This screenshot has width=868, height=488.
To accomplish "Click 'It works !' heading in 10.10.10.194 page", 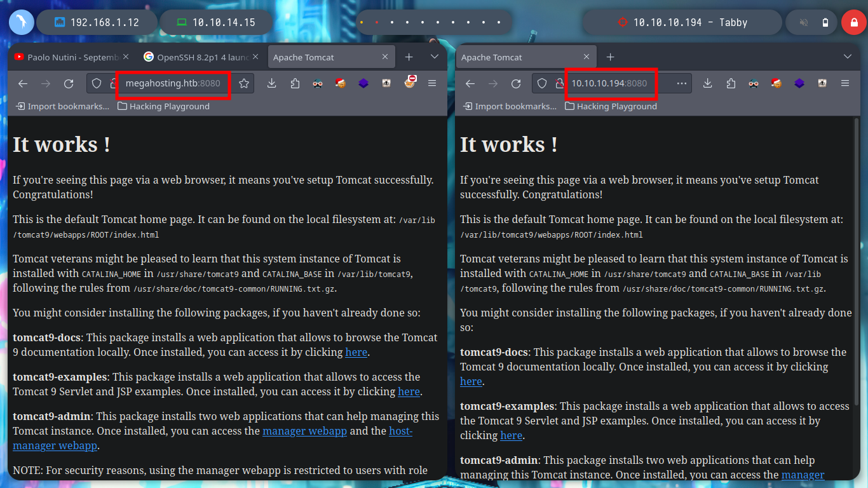I will point(509,144).
